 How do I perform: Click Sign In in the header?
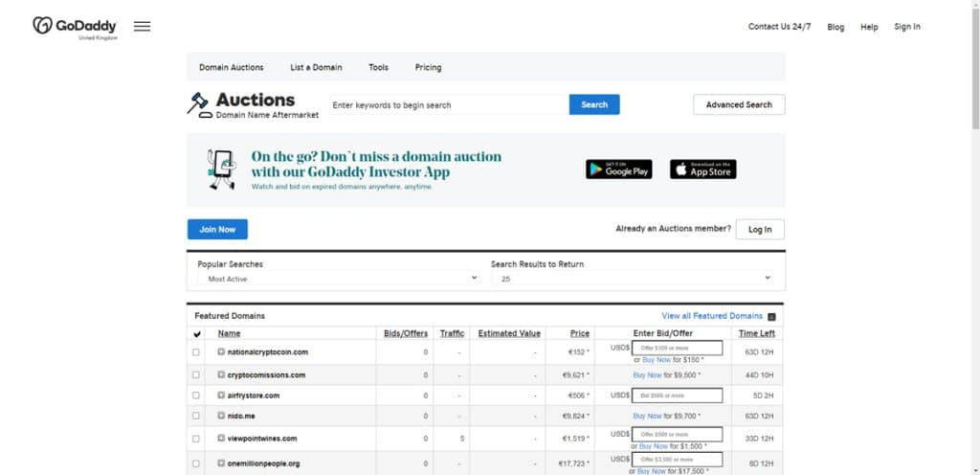click(907, 26)
